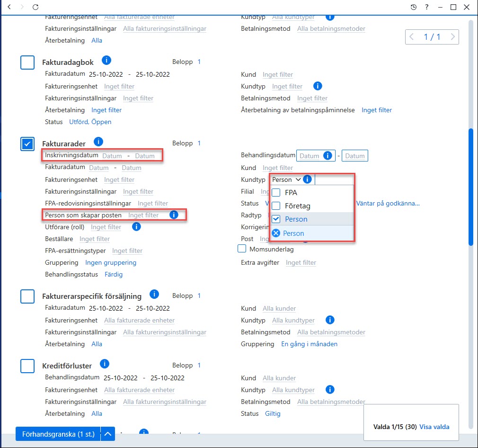The image size is (478, 448).
Task: Click Fakturarader Fakturadatum start Datum field
Action: point(99,168)
